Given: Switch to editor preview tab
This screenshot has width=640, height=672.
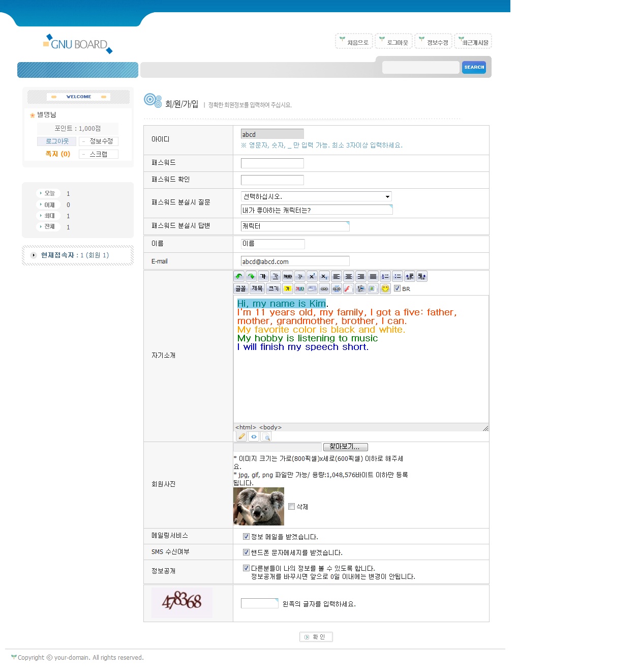Looking at the screenshot, I should pyautogui.click(x=266, y=436).
